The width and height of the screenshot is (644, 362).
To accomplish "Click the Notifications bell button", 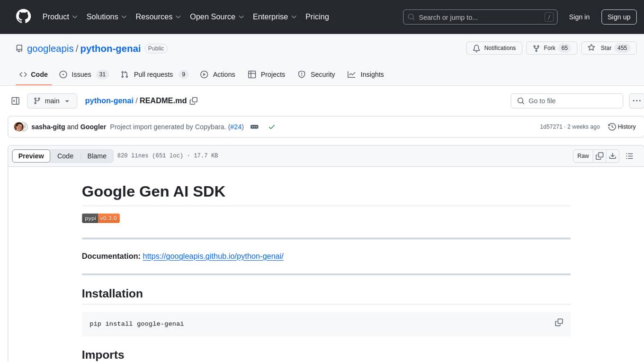I will [x=494, y=48].
